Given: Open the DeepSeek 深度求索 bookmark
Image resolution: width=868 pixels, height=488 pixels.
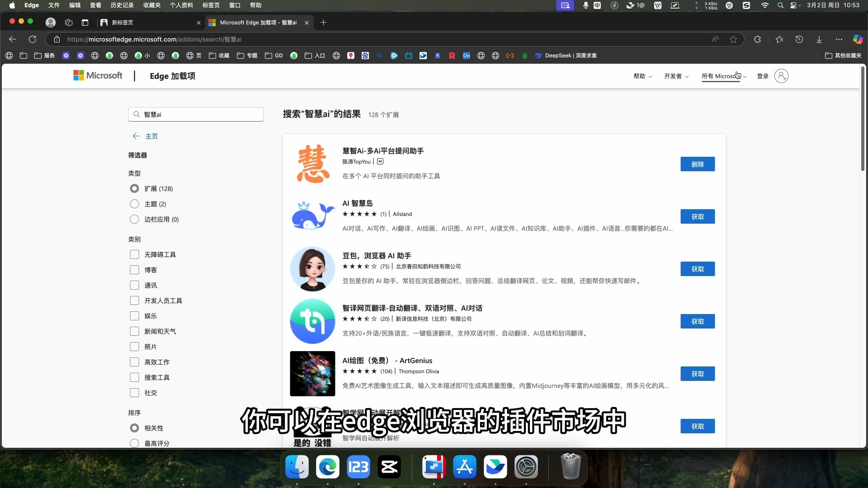Looking at the screenshot, I should tap(566, 56).
